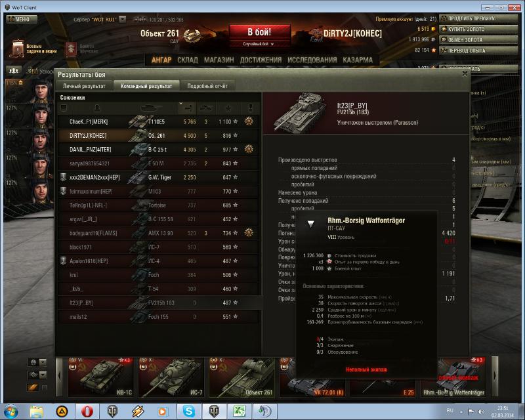Click the medal icon in bodyguard19[FLAMS] row
The width and height of the screenshot is (525, 420).
[249, 232]
